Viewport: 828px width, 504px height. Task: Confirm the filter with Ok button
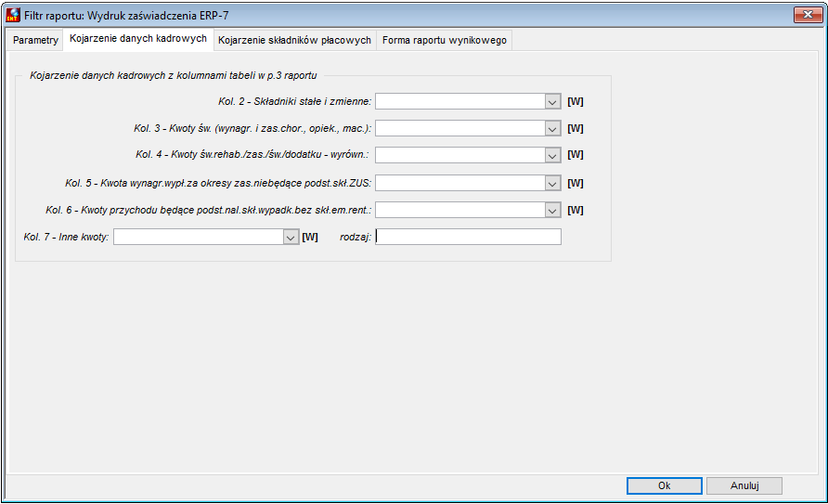pyautogui.click(x=665, y=485)
